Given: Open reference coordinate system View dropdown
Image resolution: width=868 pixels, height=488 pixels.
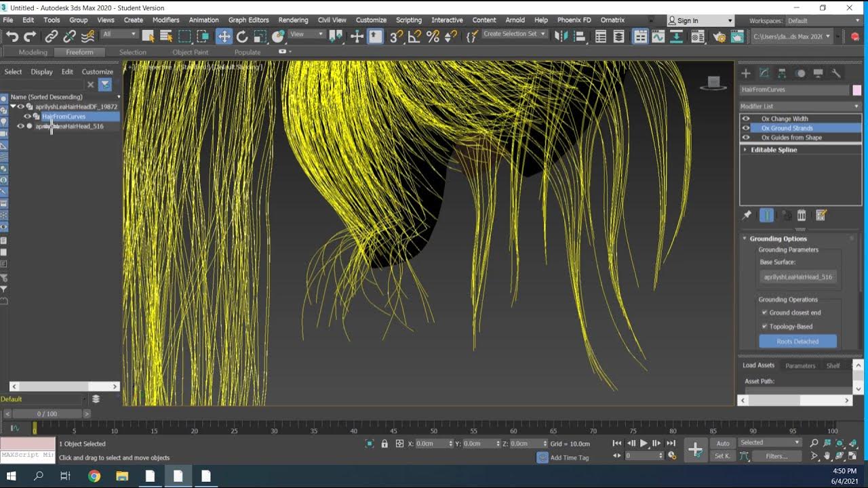Looking at the screenshot, I should coord(306,34).
